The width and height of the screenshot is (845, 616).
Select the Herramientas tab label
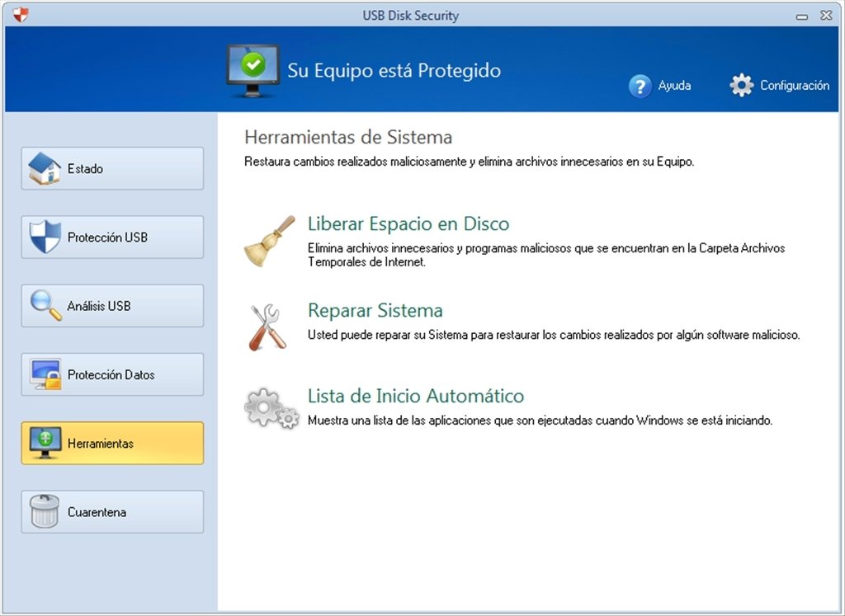[100, 443]
